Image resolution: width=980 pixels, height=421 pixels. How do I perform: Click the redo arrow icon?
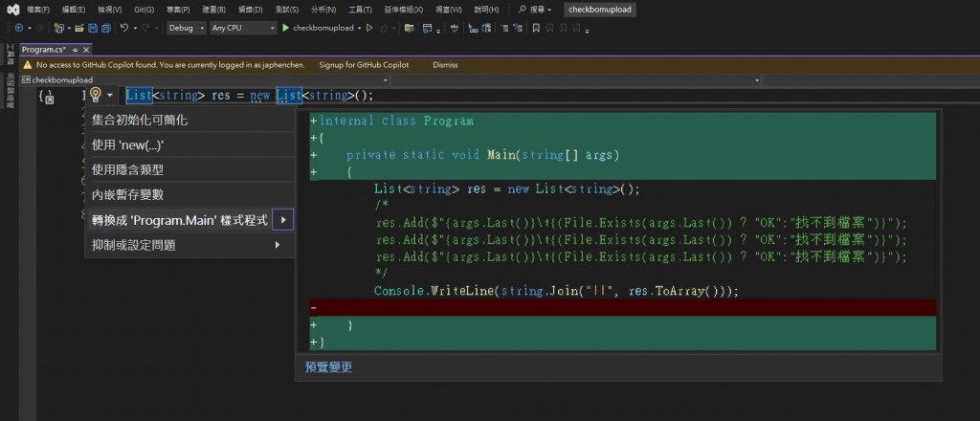pos(145,28)
